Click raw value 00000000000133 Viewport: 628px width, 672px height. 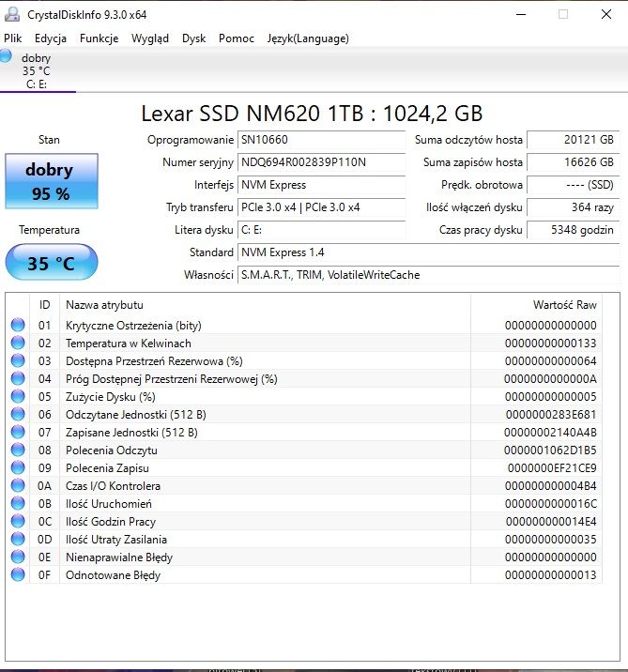point(550,344)
